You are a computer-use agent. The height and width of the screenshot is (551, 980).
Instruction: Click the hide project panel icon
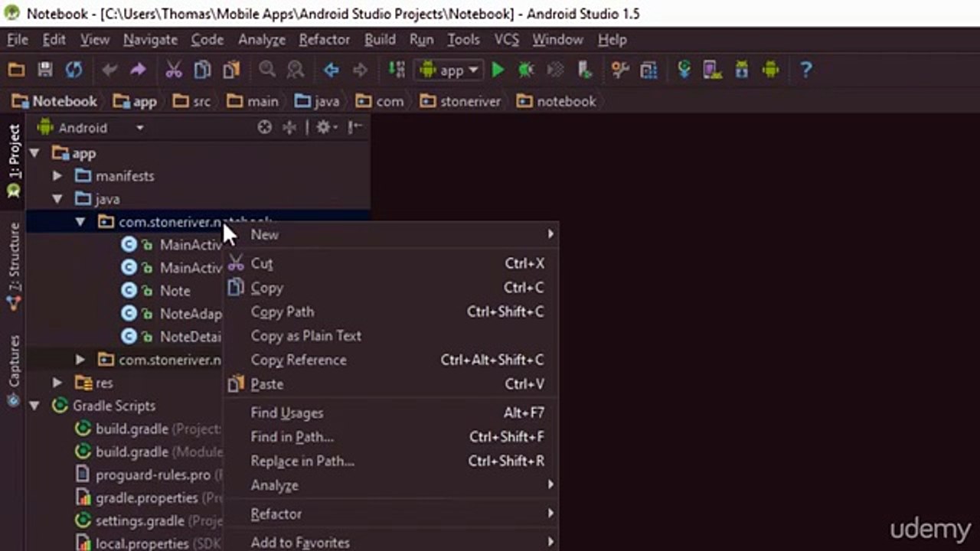tap(355, 128)
